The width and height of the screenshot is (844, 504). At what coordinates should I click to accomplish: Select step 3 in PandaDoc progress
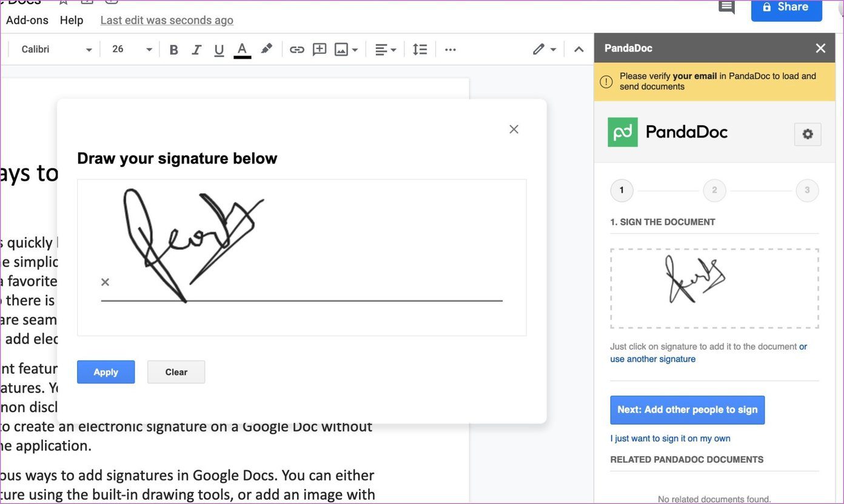807,190
